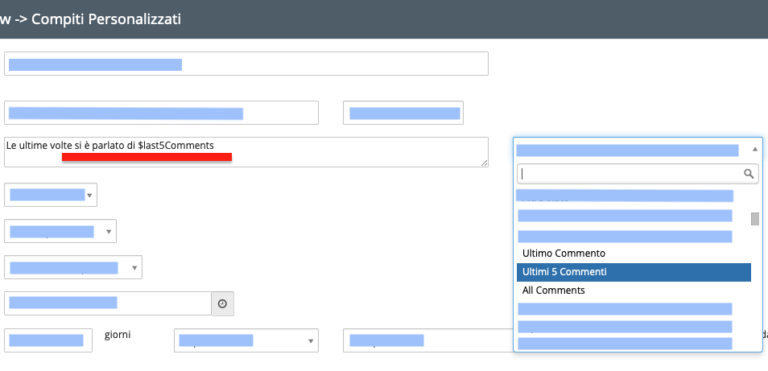768x371 pixels.
Task: Click the dropdown list scrollbar thumb
Action: coord(755,219)
